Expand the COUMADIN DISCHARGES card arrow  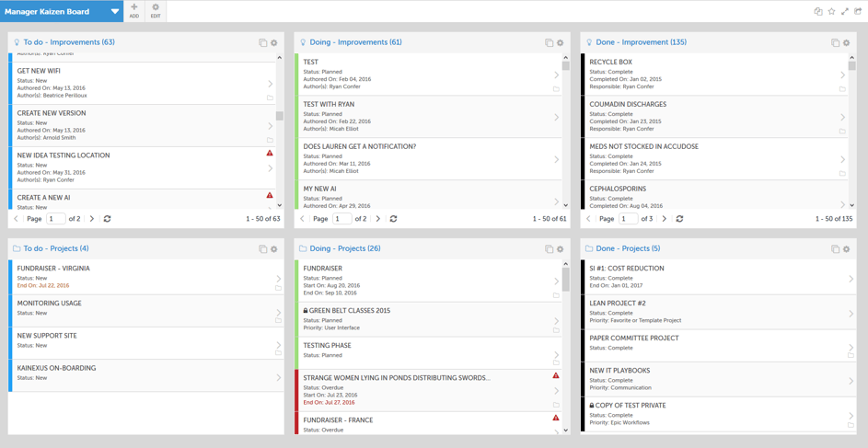(842, 117)
